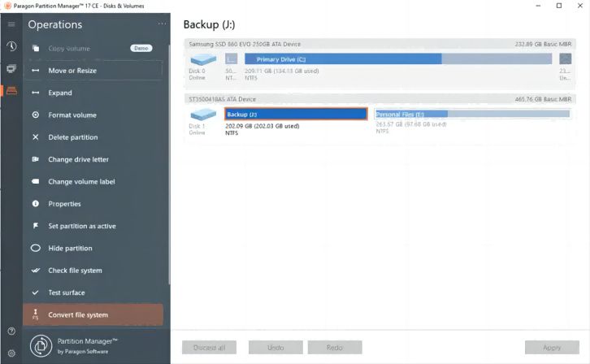This screenshot has width=590, height=364.
Task: Click the Hide partition oval icon
Action: [x=36, y=248]
